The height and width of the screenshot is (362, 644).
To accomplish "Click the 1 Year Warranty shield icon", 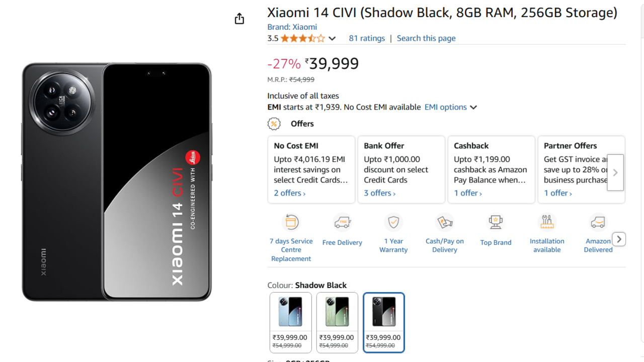I will coord(393,222).
